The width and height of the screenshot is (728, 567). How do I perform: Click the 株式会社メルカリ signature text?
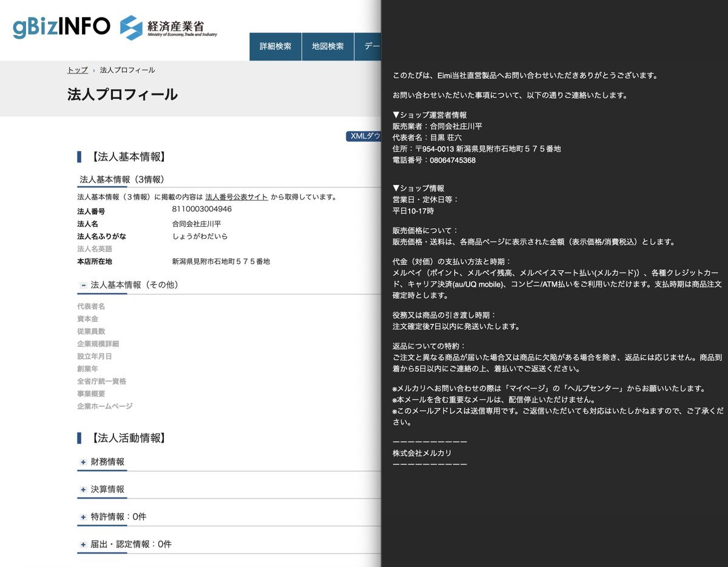pyautogui.click(x=422, y=453)
